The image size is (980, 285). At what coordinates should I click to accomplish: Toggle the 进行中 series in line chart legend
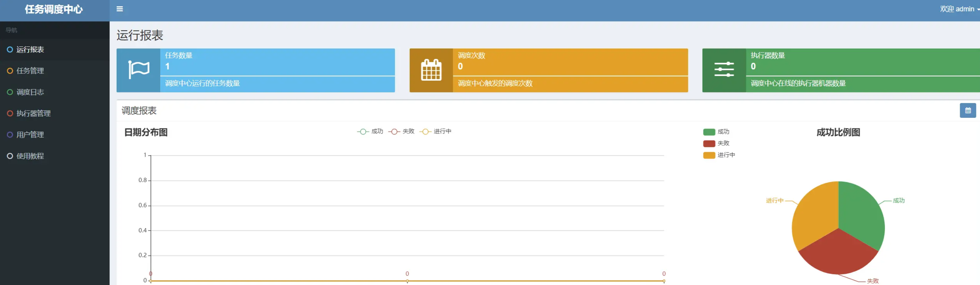point(435,132)
